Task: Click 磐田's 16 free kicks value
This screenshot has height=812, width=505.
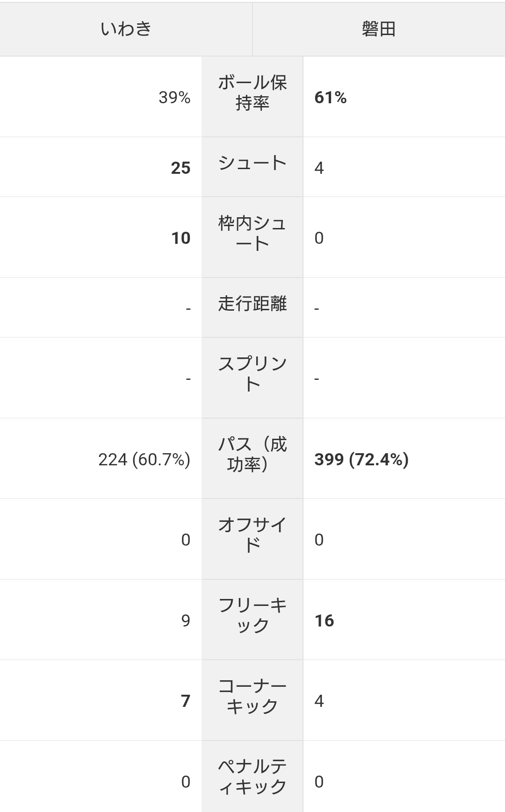Action: pyautogui.click(x=324, y=621)
